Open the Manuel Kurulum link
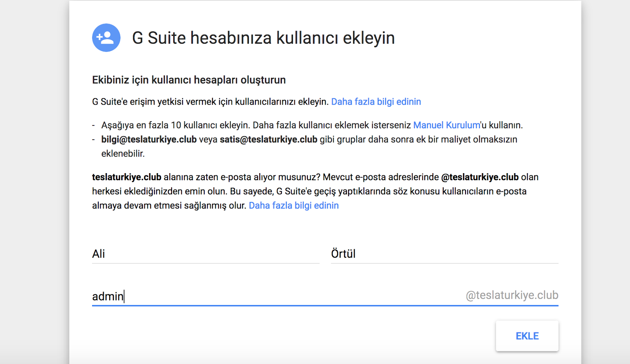 (447, 125)
